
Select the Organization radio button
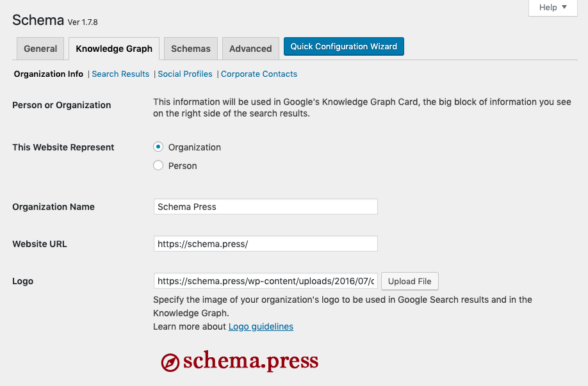coord(158,147)
